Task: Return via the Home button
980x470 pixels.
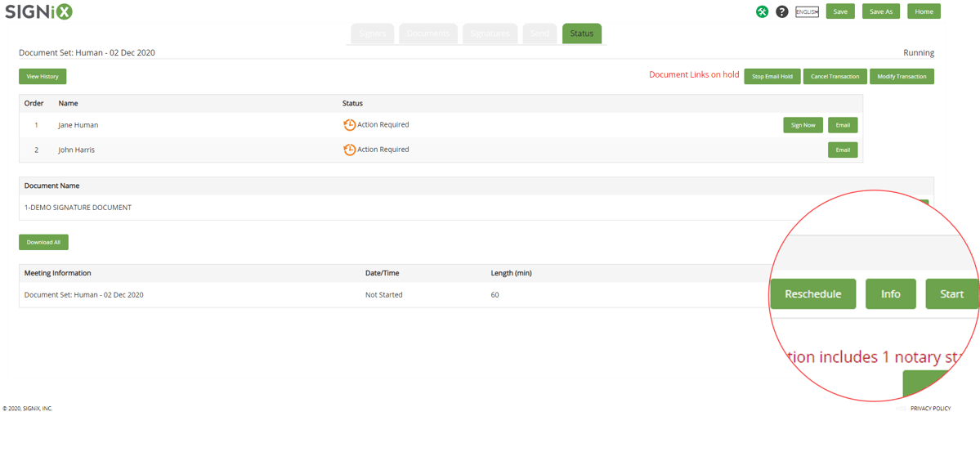Action: click(x=924, y=11)
